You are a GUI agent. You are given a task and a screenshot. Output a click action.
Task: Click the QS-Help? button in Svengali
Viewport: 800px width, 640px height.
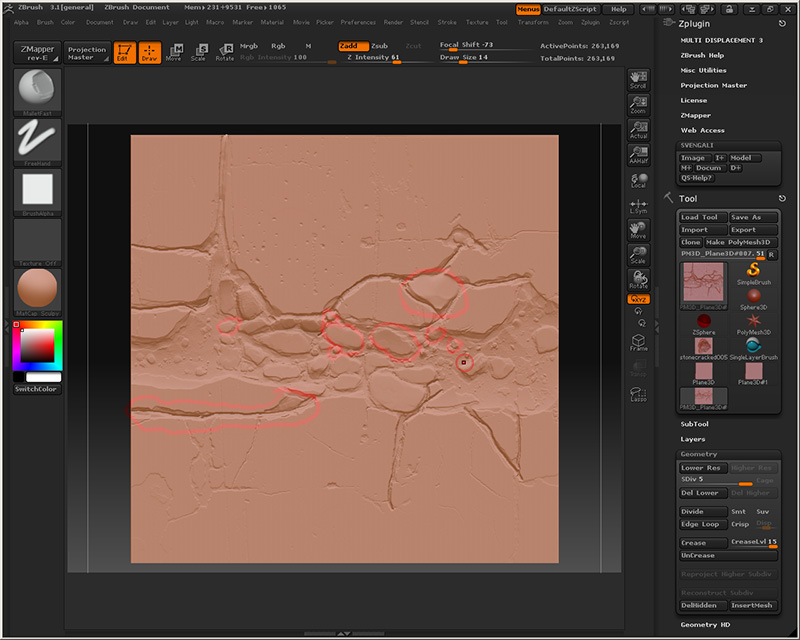[x=697, y=178]
